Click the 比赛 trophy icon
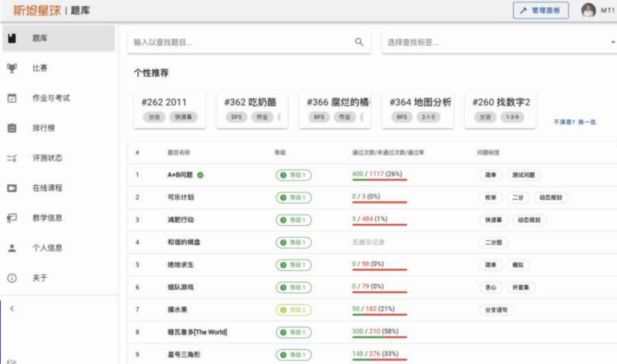617x364 pixels. [12, 68]
